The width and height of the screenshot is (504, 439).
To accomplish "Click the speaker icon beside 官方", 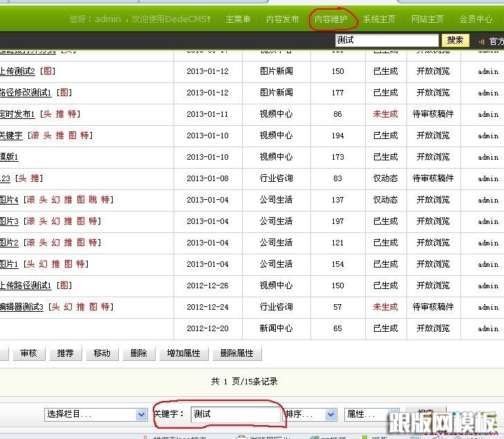I will click(482, 41).
